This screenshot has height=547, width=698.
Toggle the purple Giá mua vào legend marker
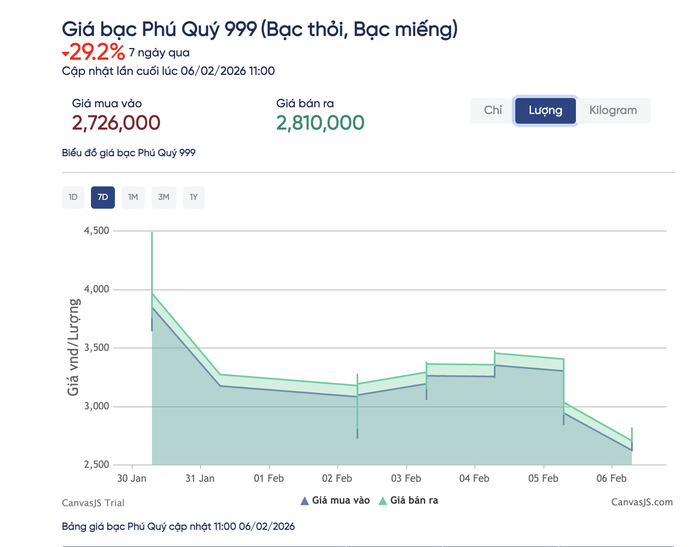click(304, 501)
